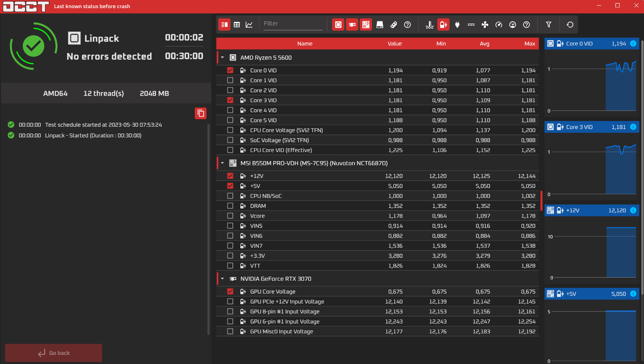This screenshot has width=644, height=364.
Task: Click the Core 0 VID graph header
Action: tap(592, 43)
